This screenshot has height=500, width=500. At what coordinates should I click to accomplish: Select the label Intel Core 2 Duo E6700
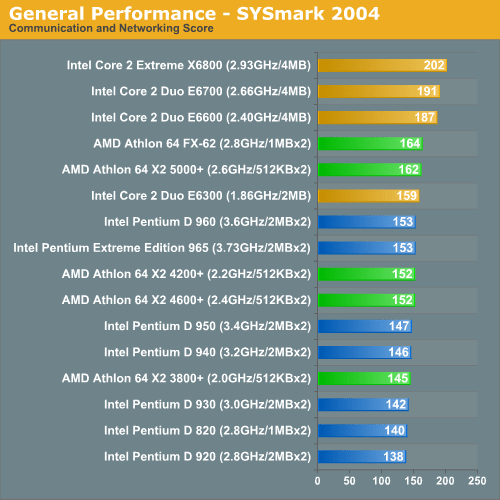tap(201, 91)
